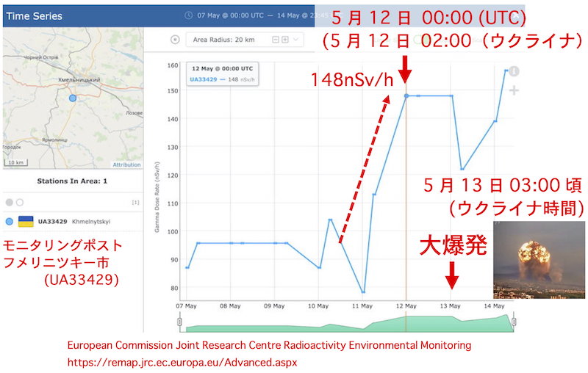Click the green overview area of the range navigator
588x373 pixels.
[x=347, y=325]
